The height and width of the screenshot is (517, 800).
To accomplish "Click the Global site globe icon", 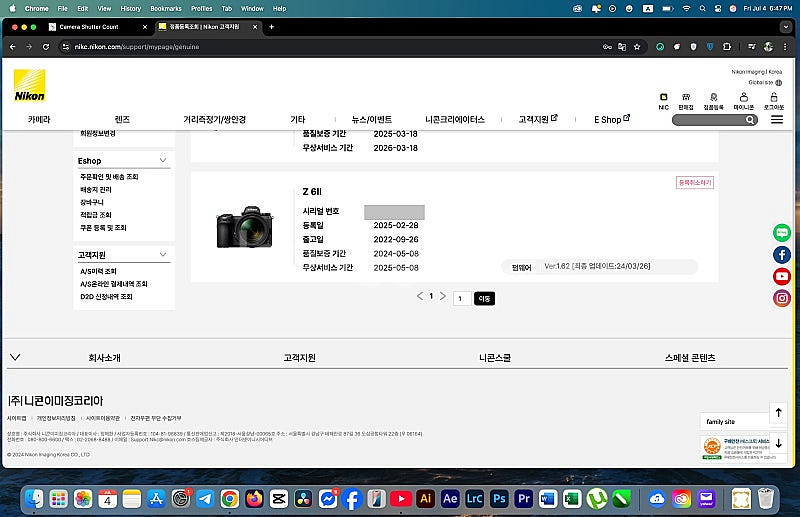I will (779, 83).
